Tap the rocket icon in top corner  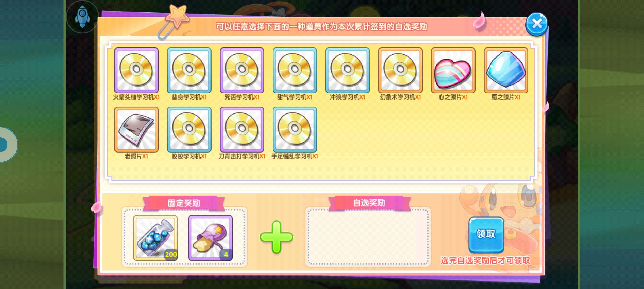(x=82, y=17)
